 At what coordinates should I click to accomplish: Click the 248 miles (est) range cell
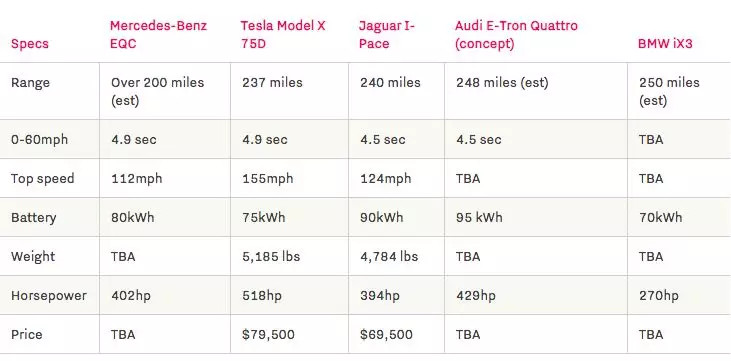coord(502,83)
